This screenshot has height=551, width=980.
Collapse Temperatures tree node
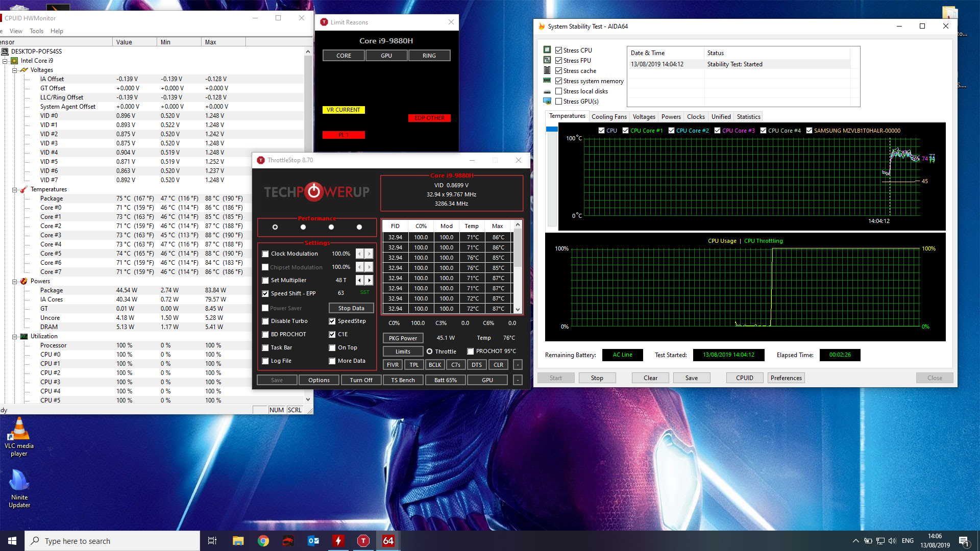pyautogui.click(x=14, y=189)
